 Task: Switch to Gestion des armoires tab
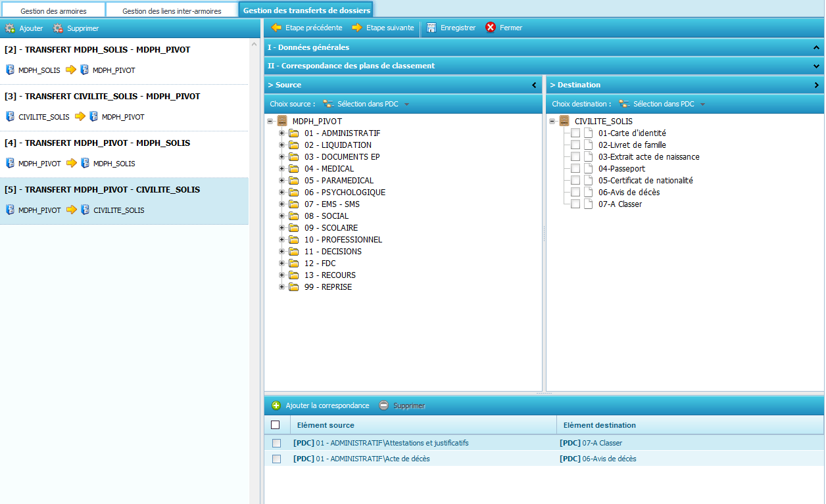pos(53,11)
